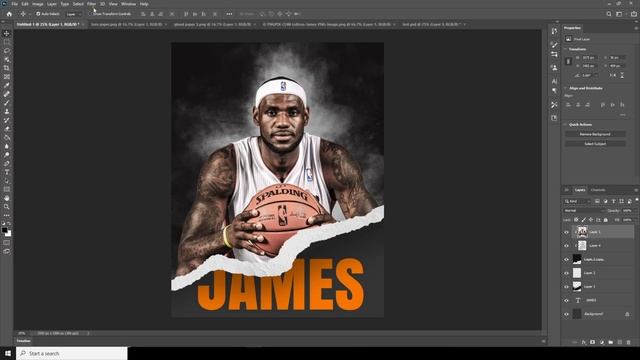Toggle layer filtering switch in Layers panel

click(636, 200)
